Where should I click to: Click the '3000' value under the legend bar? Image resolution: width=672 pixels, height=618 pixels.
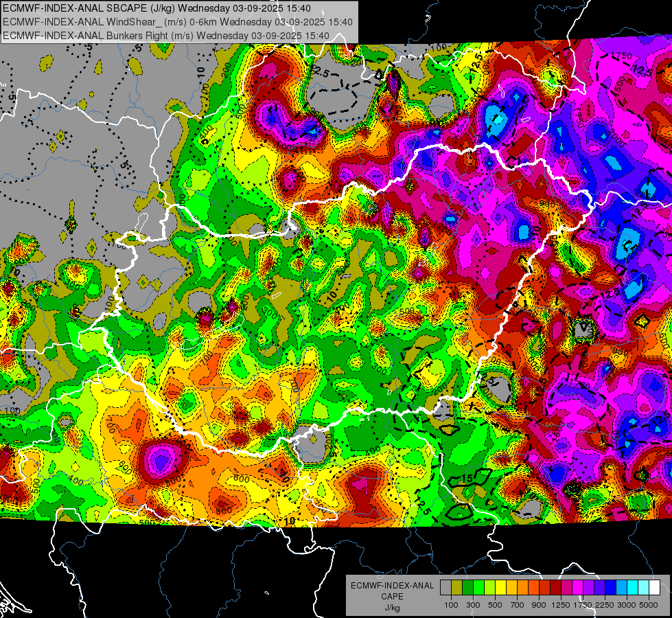(x=627, y=605)
